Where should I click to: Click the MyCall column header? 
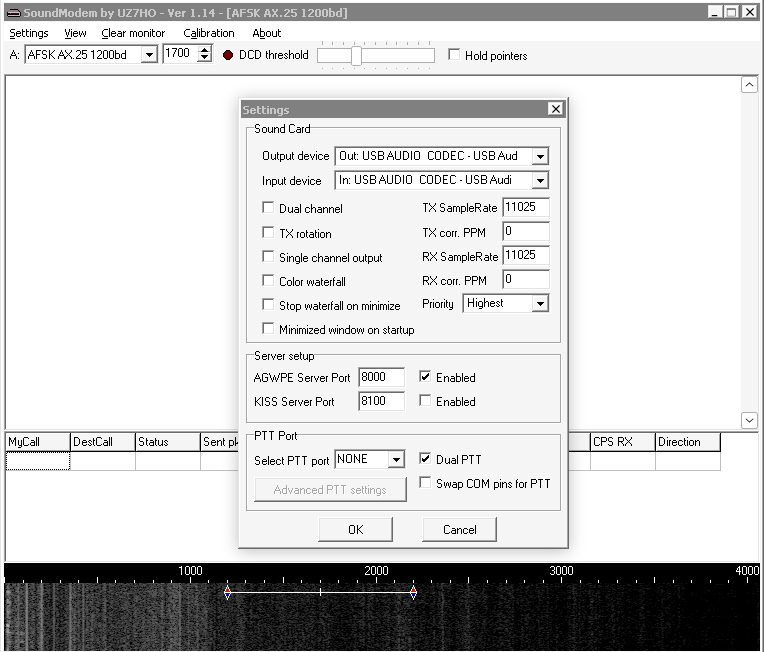pyautogui.click(x=38, y=442)
